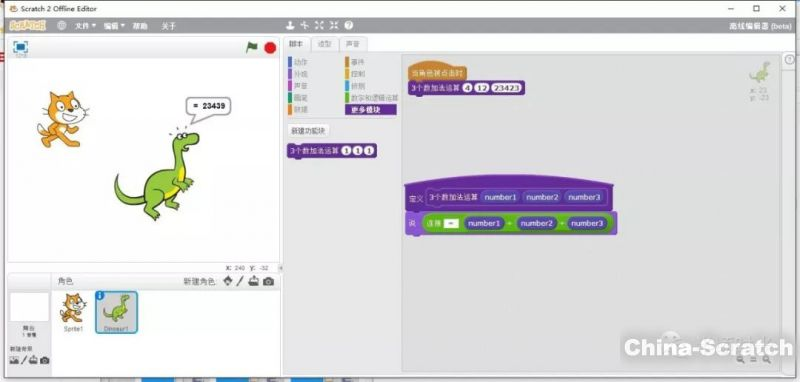Click number2 parameter in define block
The width and height of the screenshot is (800, 382).
click(x=542, y=197)
